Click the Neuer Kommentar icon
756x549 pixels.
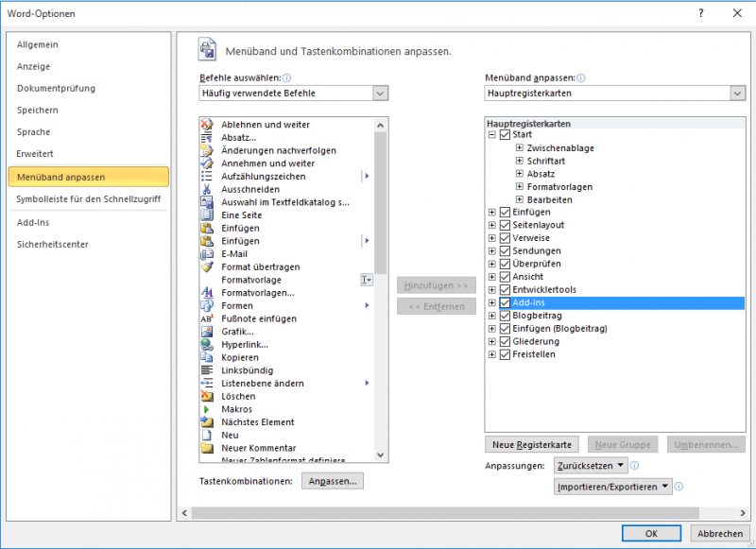[207, 448]
